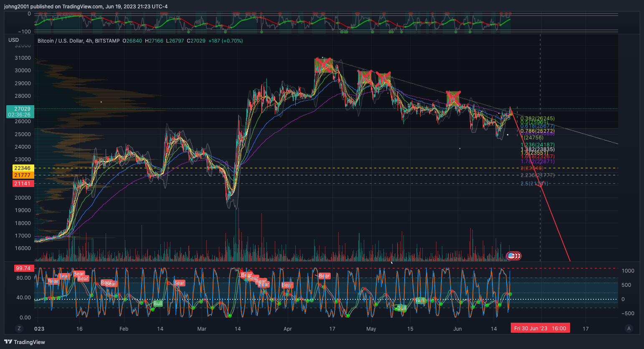Image resolution: width=644 pixels, height=349 pixels.
Task: Click the high value H27166
Action: [x=154, y=41]
